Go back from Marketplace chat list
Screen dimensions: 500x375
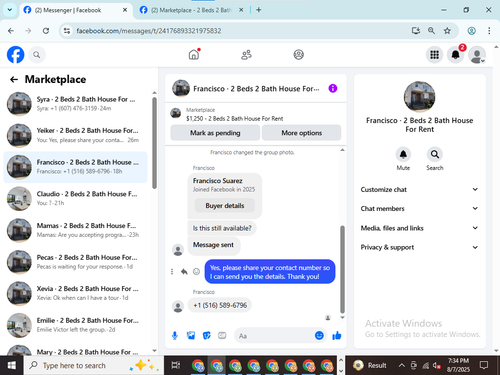pyautogui.click(x=14, y=79)
